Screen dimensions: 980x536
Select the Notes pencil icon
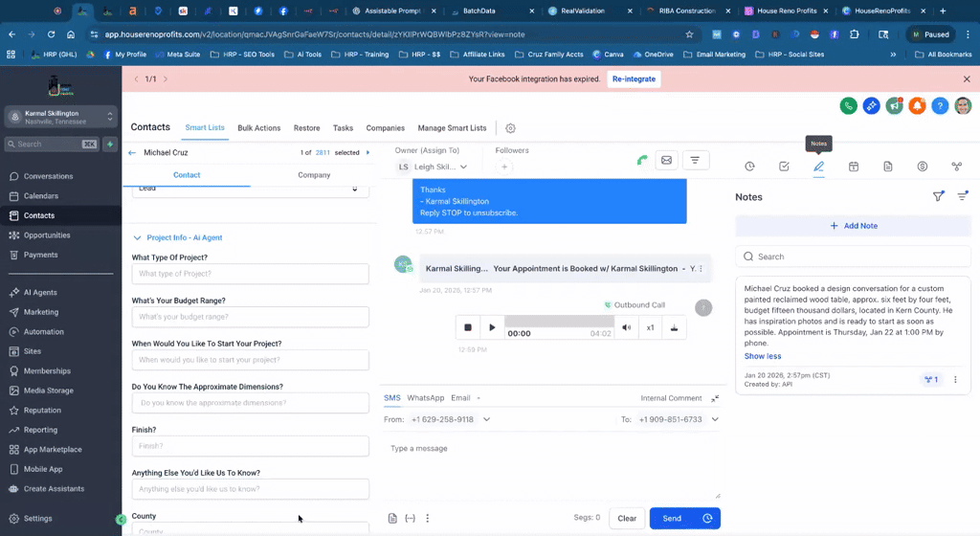click(x=818, y=167)
